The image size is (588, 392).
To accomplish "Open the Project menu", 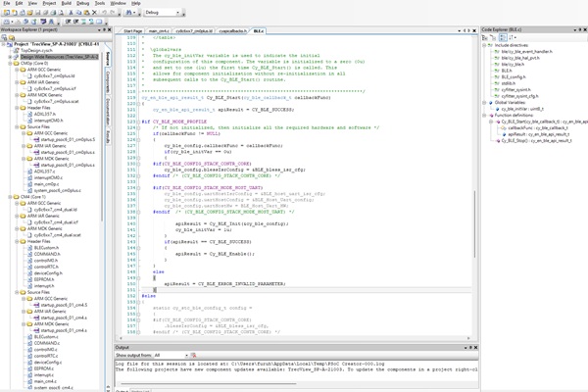I will [49, 3].
